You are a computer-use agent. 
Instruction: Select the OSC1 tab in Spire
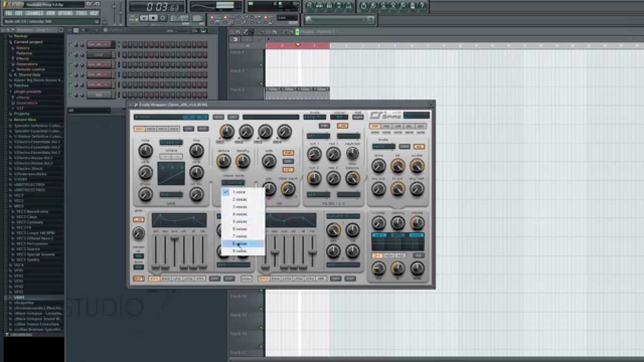[x=139, y=129]
